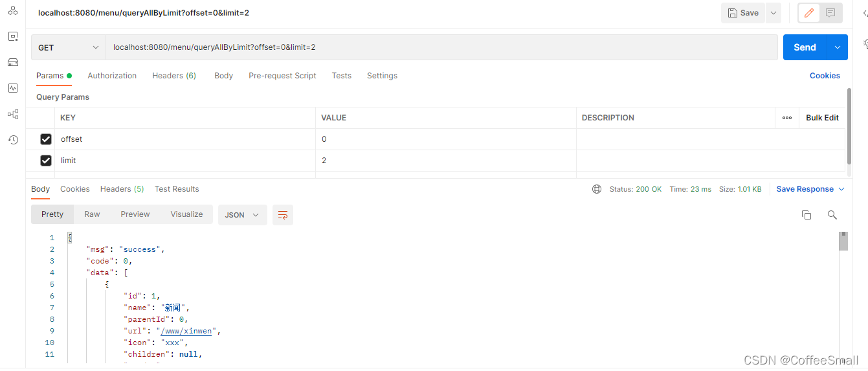This screenshot has width=868, height=371.
Task: Open the params table column options icon
Action: (786, 118)
